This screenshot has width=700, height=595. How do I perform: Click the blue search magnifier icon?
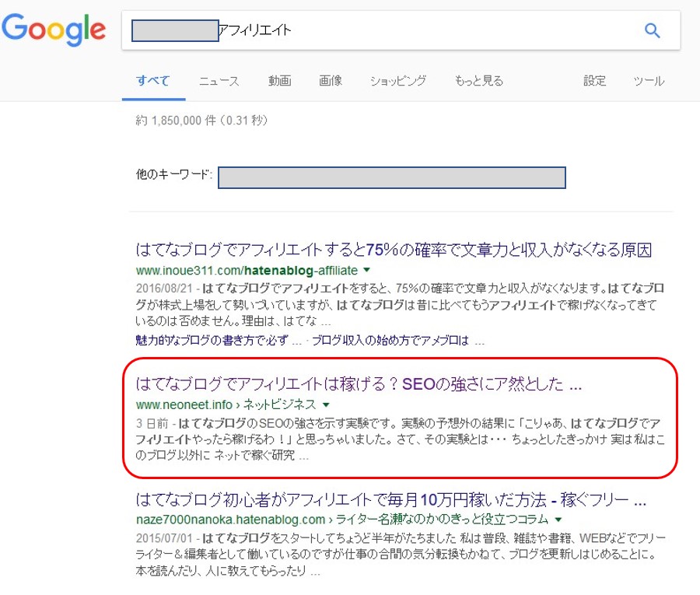653,30
